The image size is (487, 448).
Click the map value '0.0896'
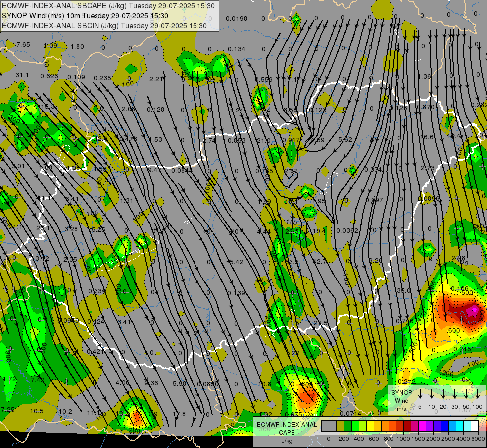point(429,198)
